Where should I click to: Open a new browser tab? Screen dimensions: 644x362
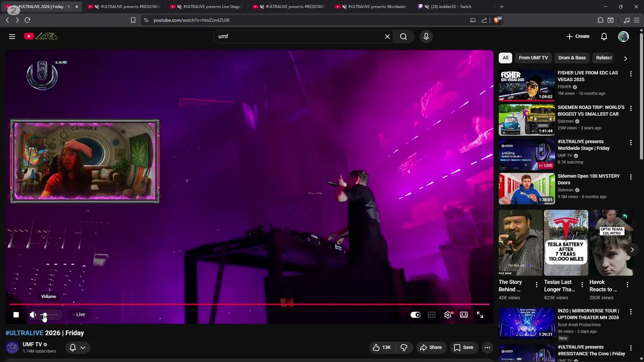[x=502, y=7]
